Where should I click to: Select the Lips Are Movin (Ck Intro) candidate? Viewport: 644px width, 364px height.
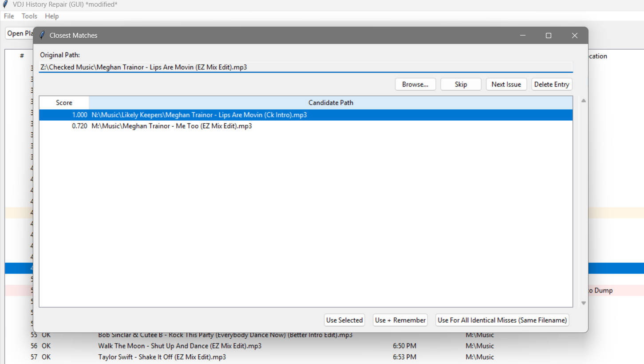click(199, 115)
